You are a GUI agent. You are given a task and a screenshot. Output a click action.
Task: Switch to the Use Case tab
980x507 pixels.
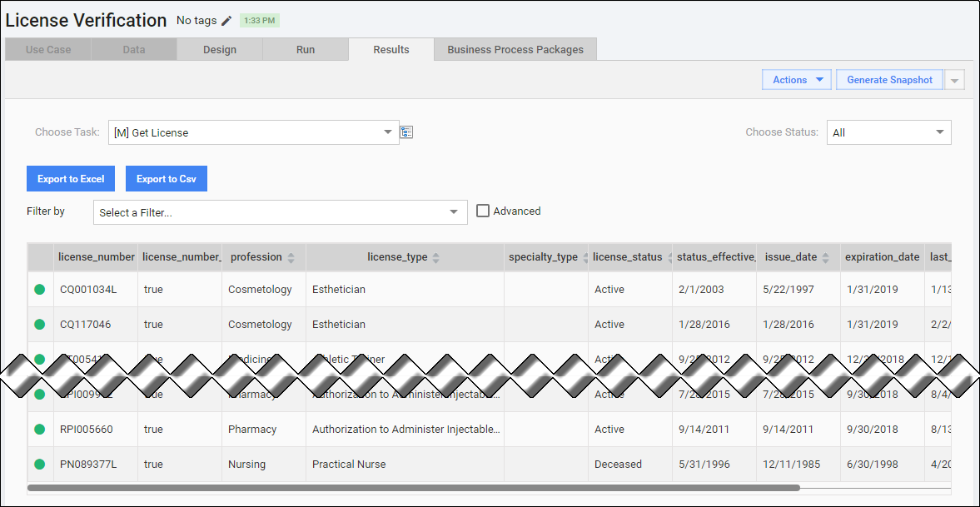(48, 49)
